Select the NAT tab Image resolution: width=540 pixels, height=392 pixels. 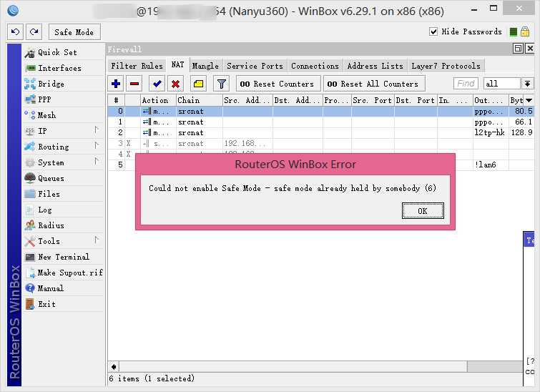point(177,65)
